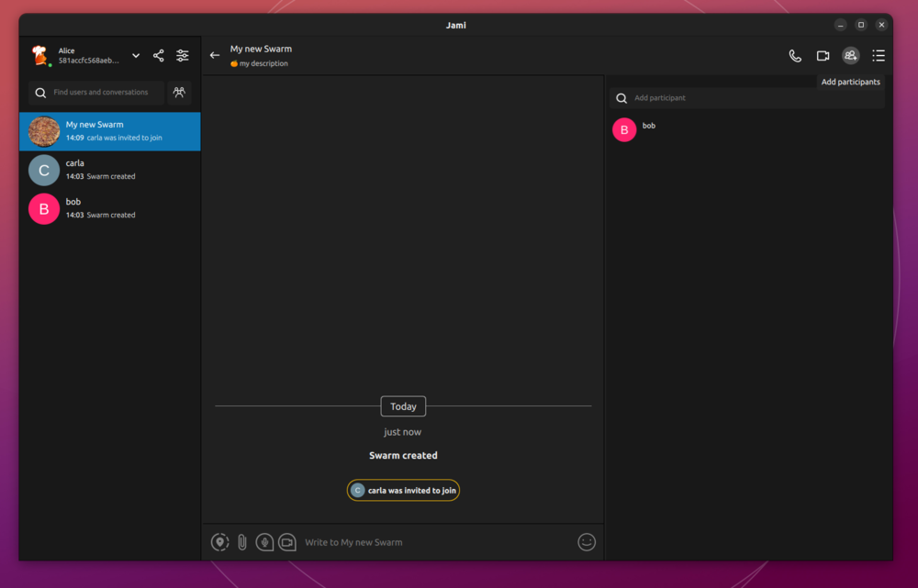Click the share account icon
Viewport: 918px width, 588px height.
[159, 56]
